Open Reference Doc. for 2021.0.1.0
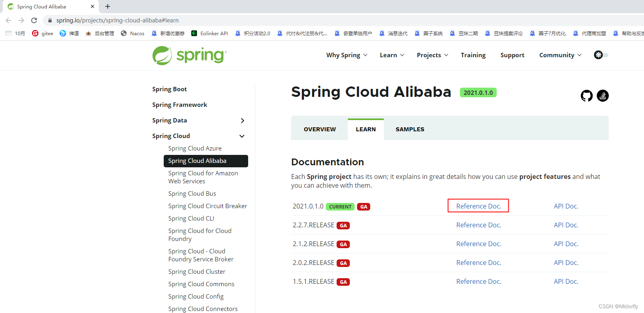Viewport: 644px width, 313px height. tap(479, 206)
